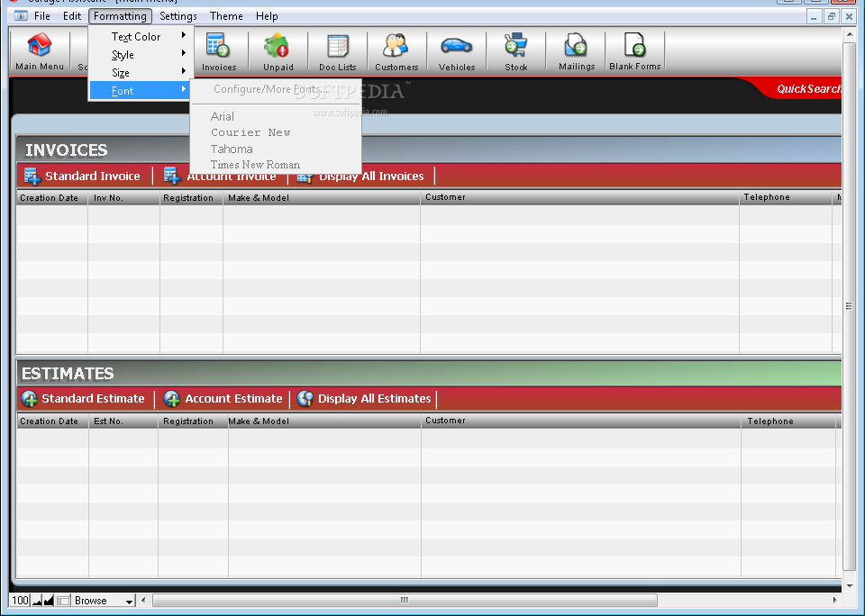
Task: Expand the Text Color submenu
Action: [141, 36]
